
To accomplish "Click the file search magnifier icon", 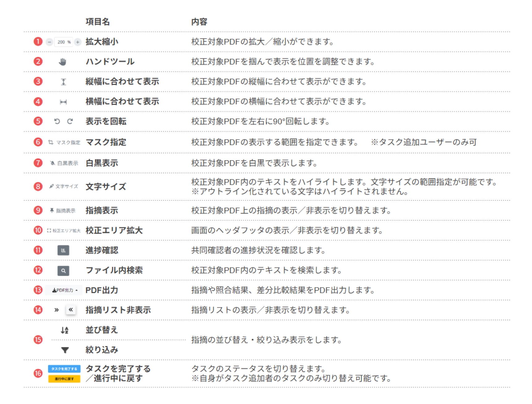I will [x=63, y=271].
